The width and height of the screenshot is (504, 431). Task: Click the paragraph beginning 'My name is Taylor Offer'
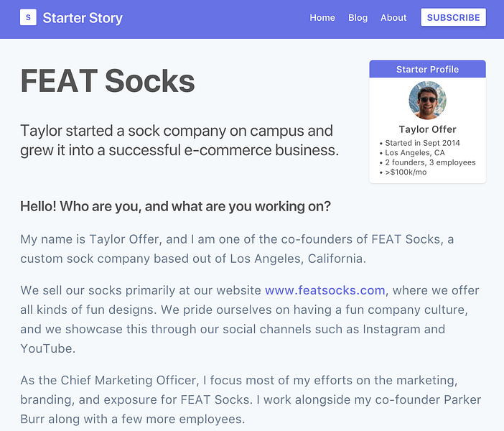pyautogui.click(x=237, y=249)
